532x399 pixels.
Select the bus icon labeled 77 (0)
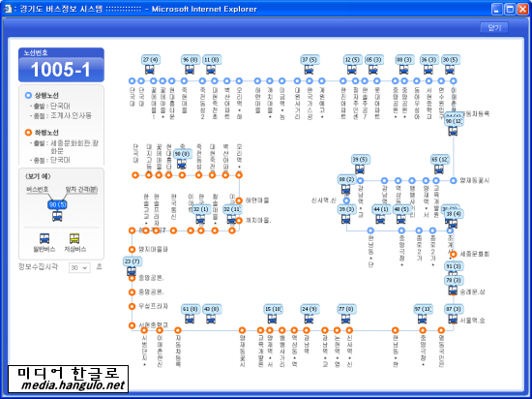pos(345,319)
